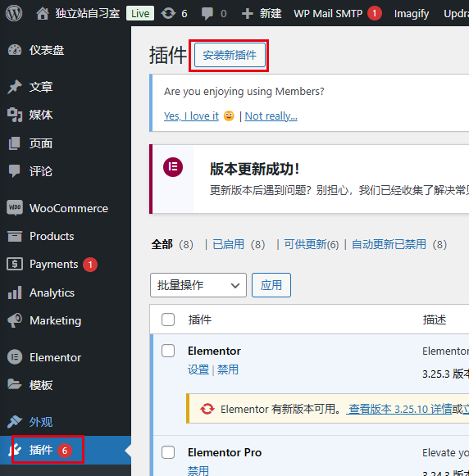Click the Products archive box icon
The image size is (469, 476).
[x=15, y=236]
